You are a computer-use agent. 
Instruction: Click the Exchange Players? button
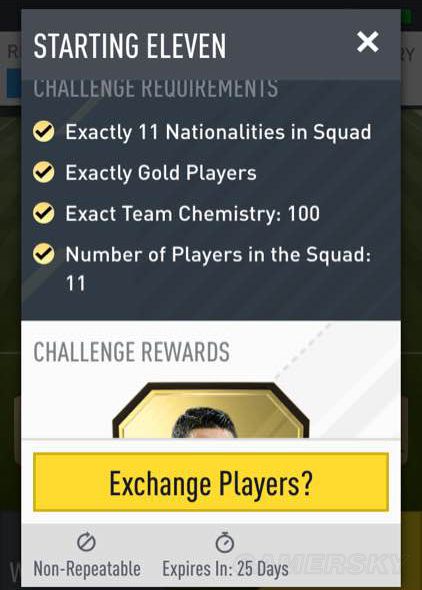[x=211, y=482]
